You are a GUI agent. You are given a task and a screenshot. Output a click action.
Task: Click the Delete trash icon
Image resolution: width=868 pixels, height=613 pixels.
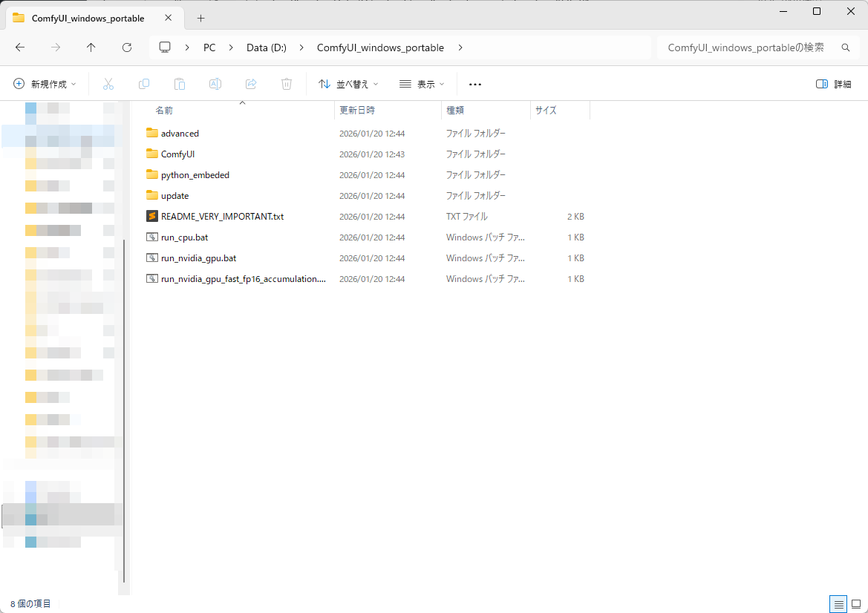[286, 84]
